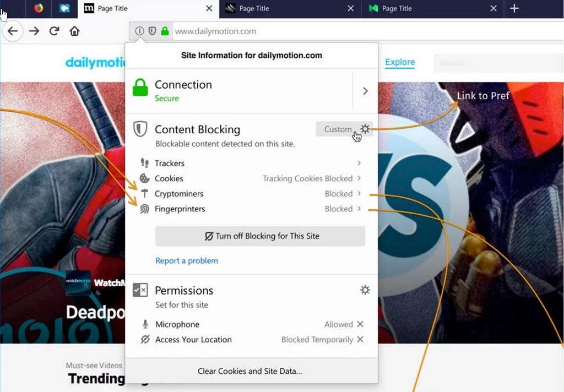Click the green padlock in the address bar
Viewport: 564px width, 392px height.
click(x=165, y=31)
